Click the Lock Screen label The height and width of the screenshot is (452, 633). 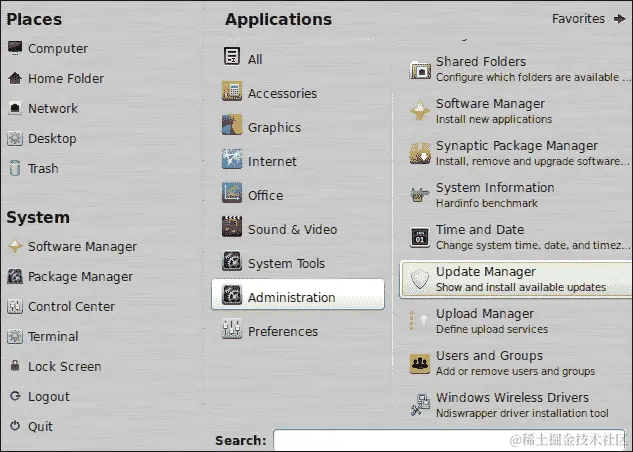pyautogui.click(x=65, y=366)
